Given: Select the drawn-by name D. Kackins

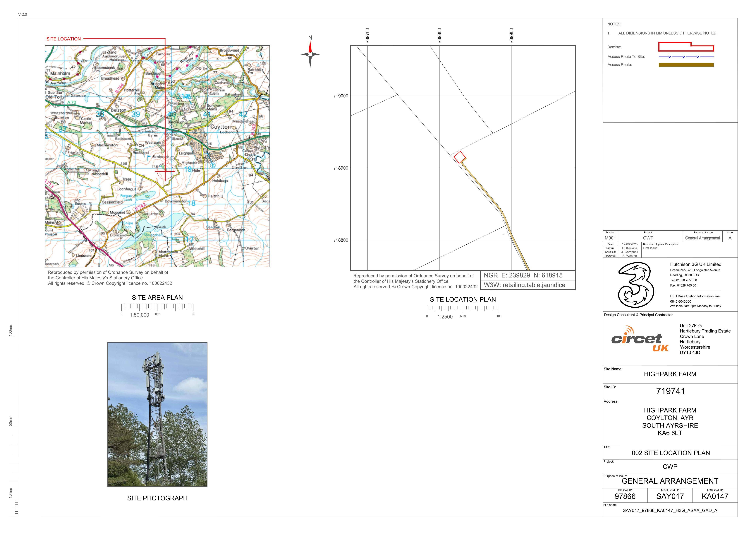Looking at the screenshot, I should (630, 248).
